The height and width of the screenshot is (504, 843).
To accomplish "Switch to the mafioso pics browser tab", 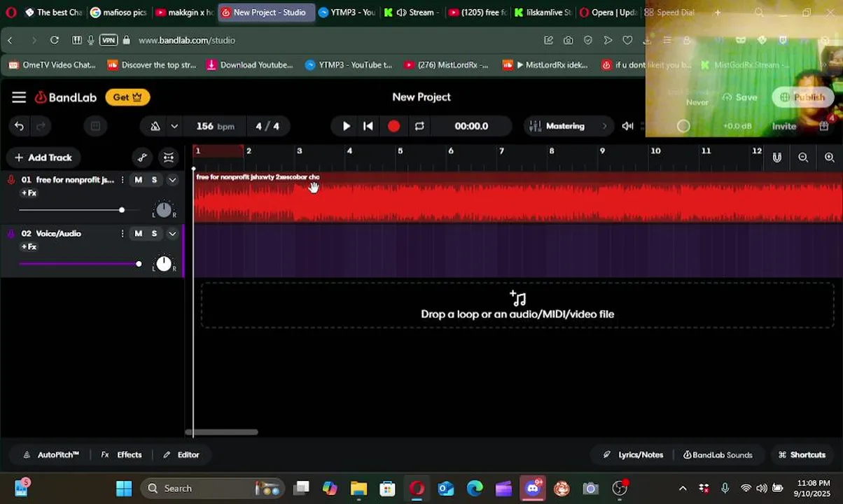I will coord(118,13).
